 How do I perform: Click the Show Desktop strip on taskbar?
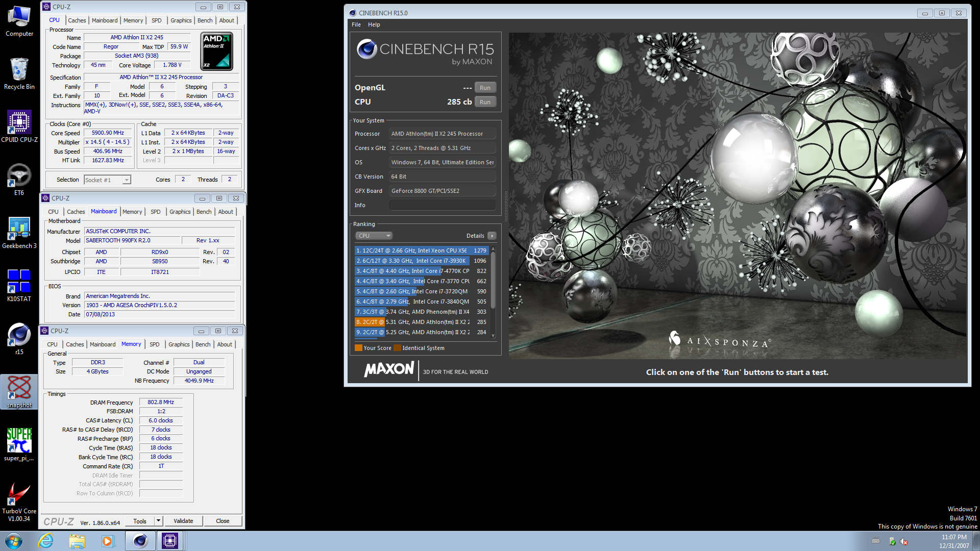(x=976, y=541)
